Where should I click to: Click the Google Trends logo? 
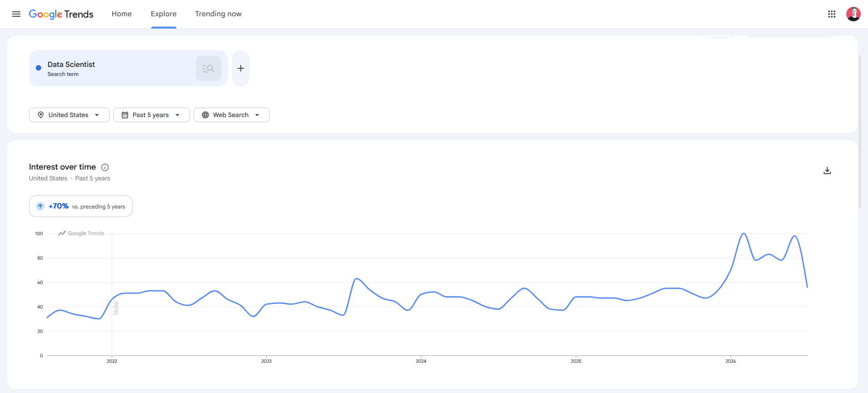click(61, 14)
